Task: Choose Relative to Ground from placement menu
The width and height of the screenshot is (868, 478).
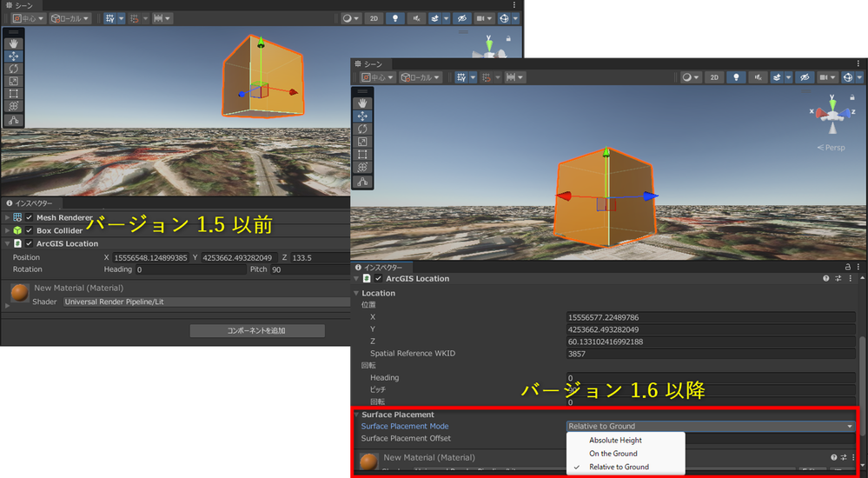Action: point(626,467)
